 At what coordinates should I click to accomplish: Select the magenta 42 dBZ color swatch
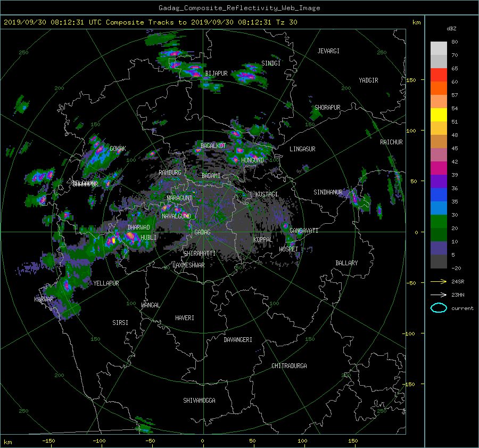click(439, 168)
